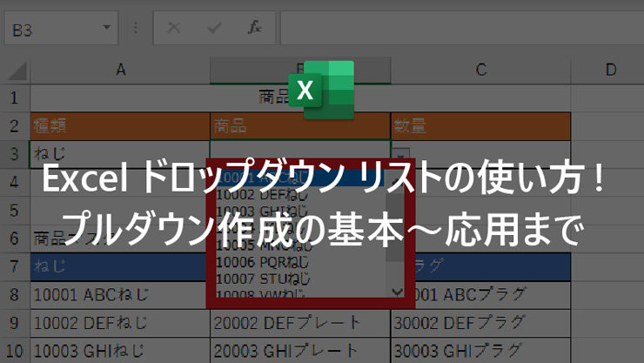Click cell 30002 DEFプラグ
644x363 pixels.
coord(480,323)
